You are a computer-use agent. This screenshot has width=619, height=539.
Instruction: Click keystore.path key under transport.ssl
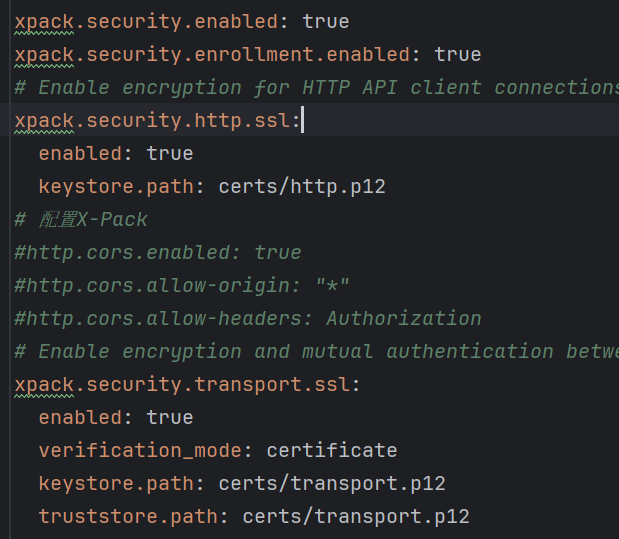pos(116,484)
